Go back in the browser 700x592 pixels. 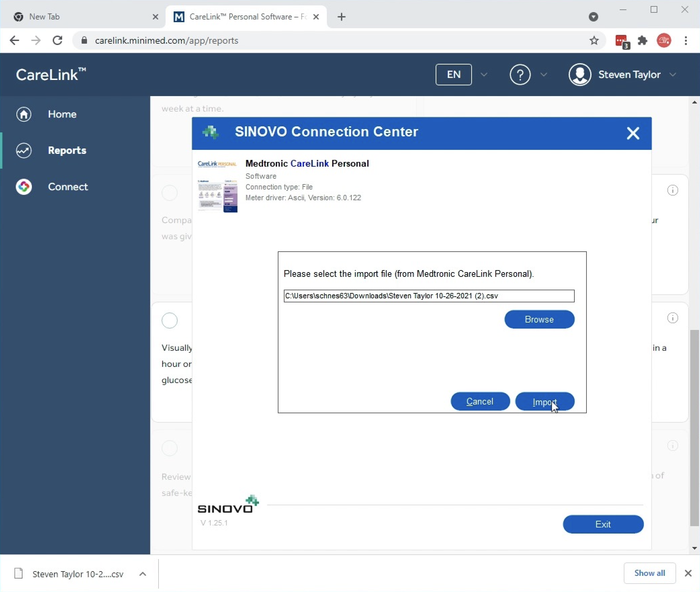click(x=14, y=40)
